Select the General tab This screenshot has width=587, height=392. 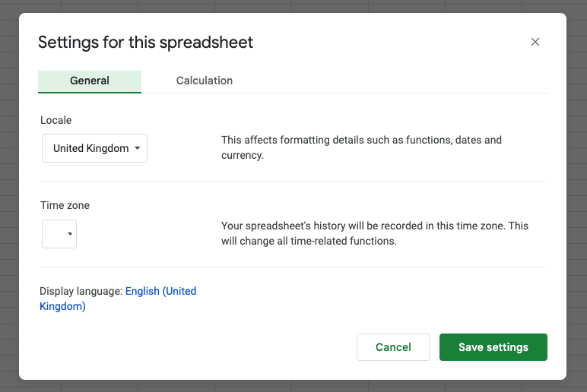pos(90,81)
